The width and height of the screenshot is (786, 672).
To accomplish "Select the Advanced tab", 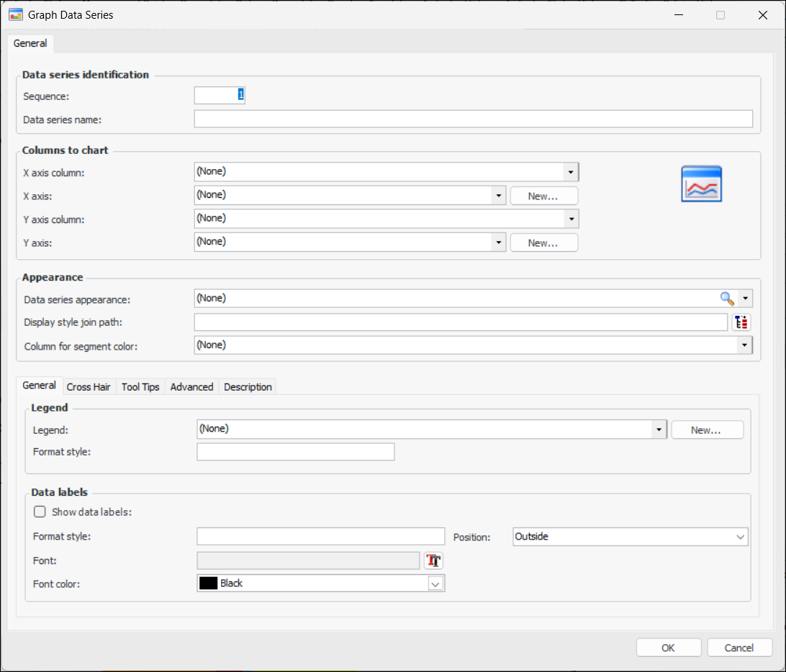I will pyautogui.click(x=191, y=387).
